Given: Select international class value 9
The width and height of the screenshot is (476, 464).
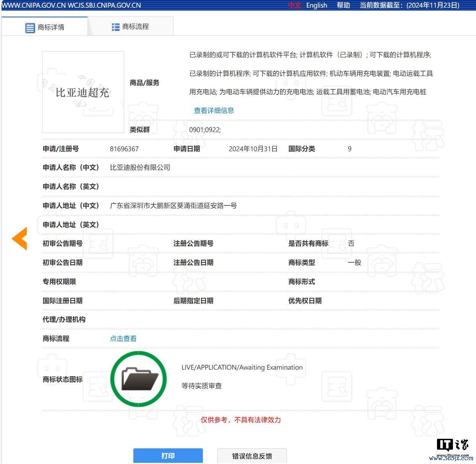Looking at the screenshot, I should point(350,149).
